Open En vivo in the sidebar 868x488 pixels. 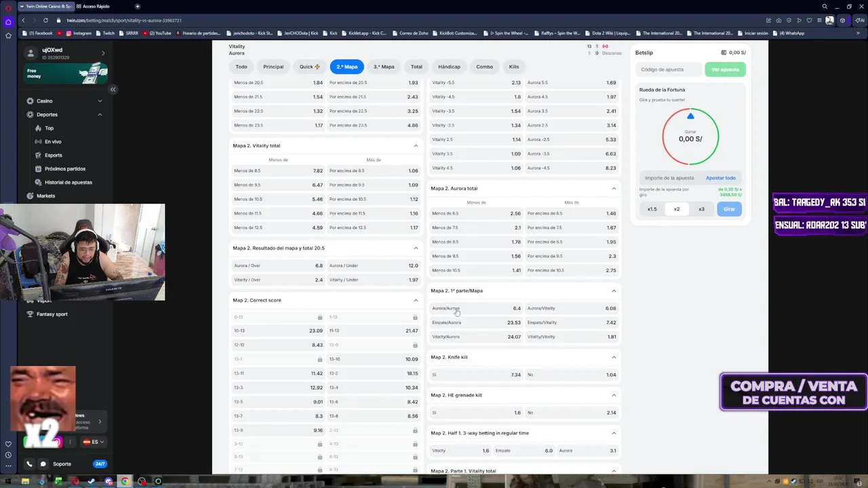pyautogui.click(x=53, y=142)
